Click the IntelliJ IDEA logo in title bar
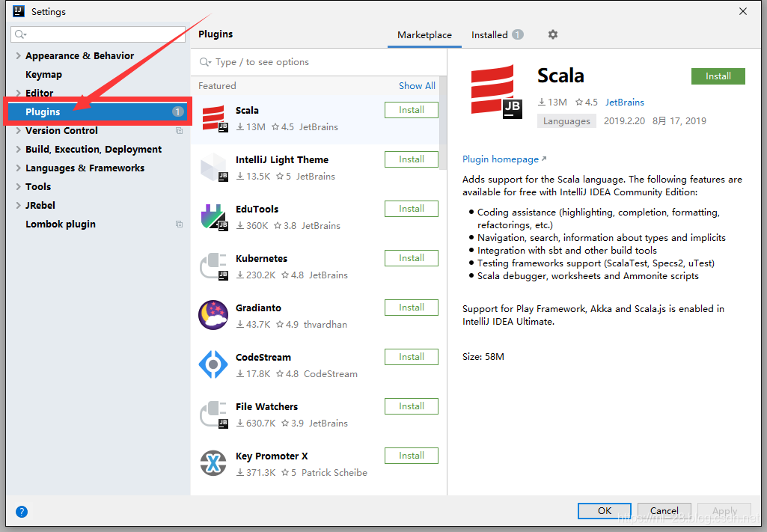The image size is (767, 532). [19, 10]
